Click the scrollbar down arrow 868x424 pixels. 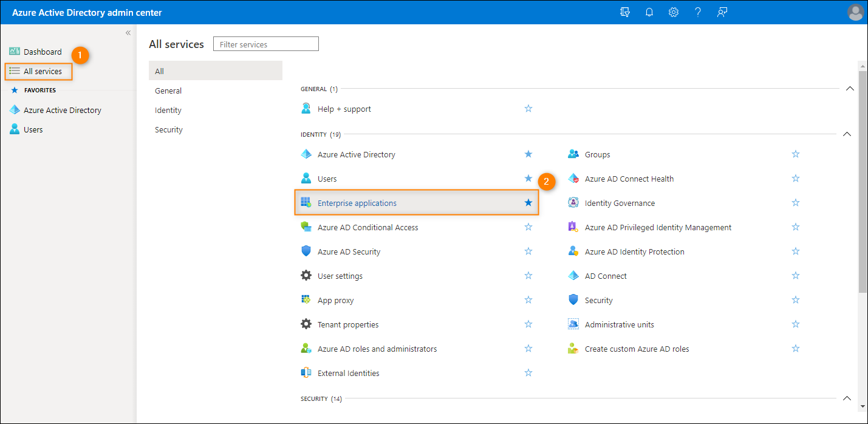tap(863, 405)
